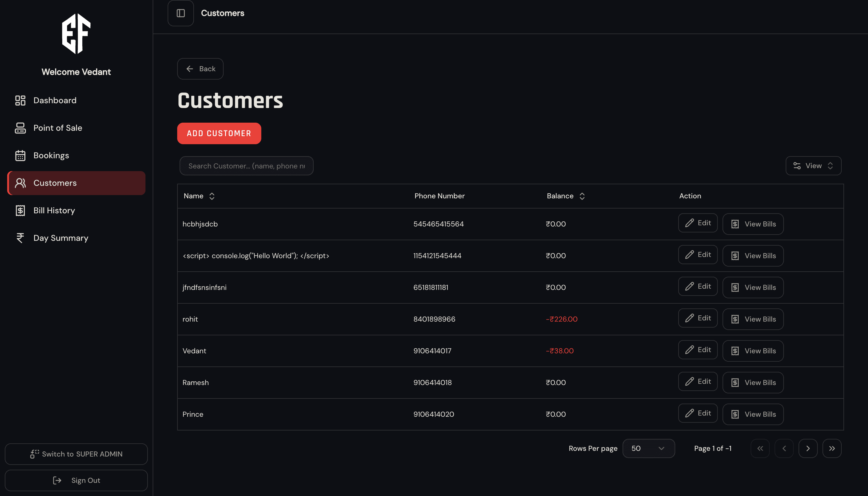
Task: Go to previous page of results
Action: pos(784,448)
